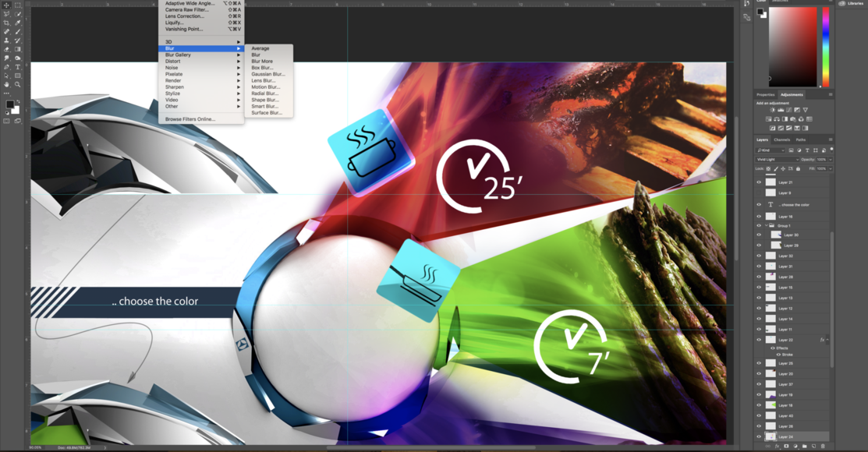Select the Clone Stamp tool

(7, 41)
